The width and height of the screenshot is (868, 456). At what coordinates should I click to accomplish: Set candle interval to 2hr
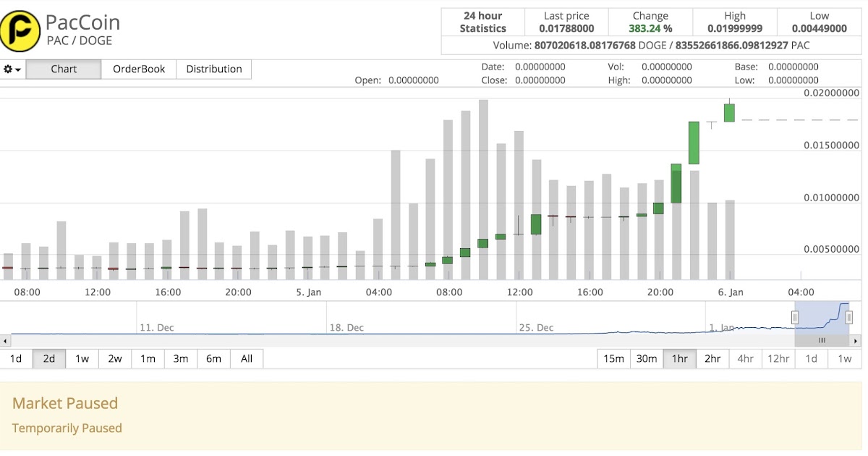(712, 358)
